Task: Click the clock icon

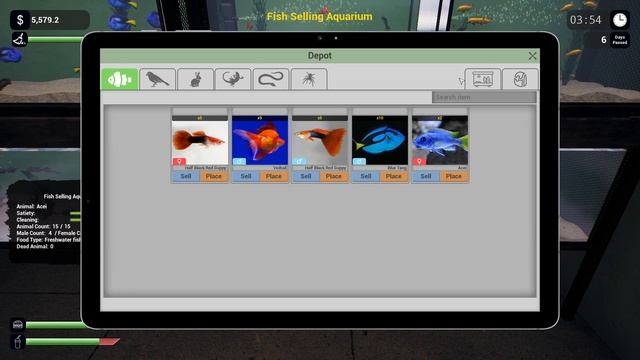Action: coord(620,20)
